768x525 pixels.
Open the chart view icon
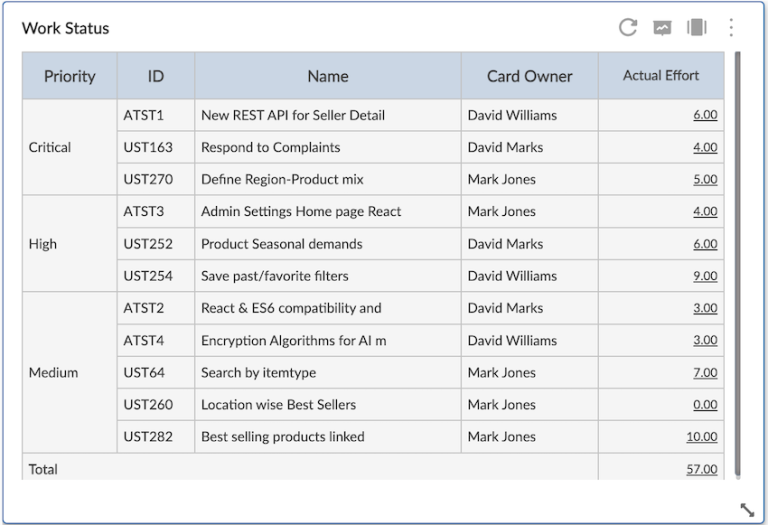coord(662,28)
